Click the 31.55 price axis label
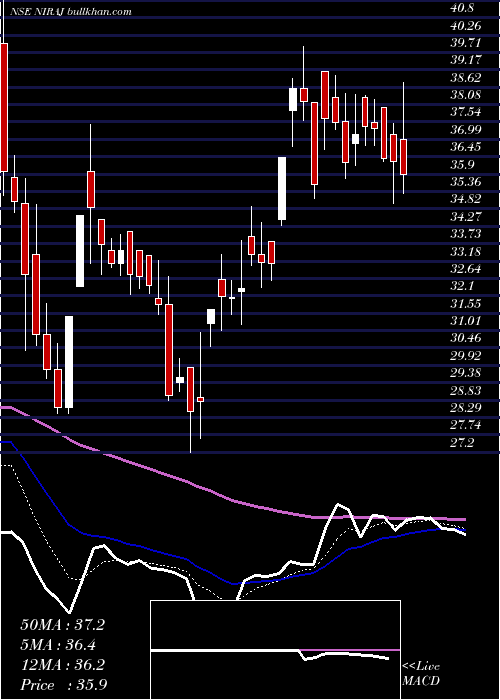Viewport: 500px width, 700px height. tap(466, 304)
